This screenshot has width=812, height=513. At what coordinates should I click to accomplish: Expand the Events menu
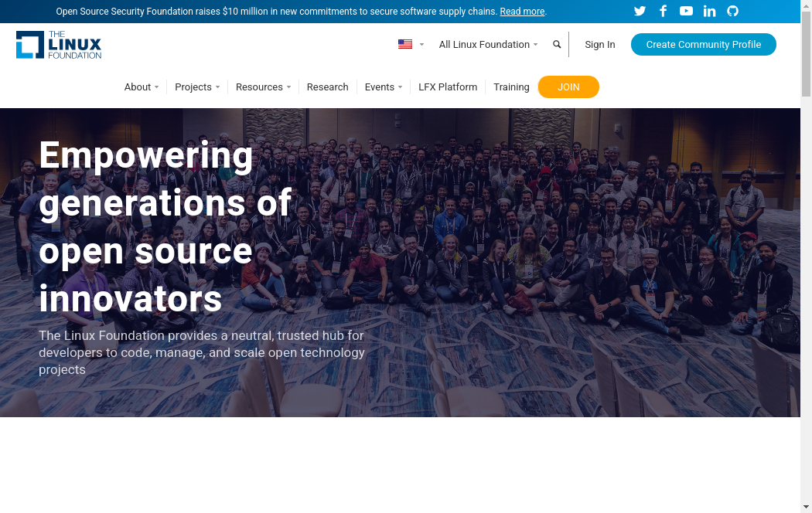[x=384, y=87]
